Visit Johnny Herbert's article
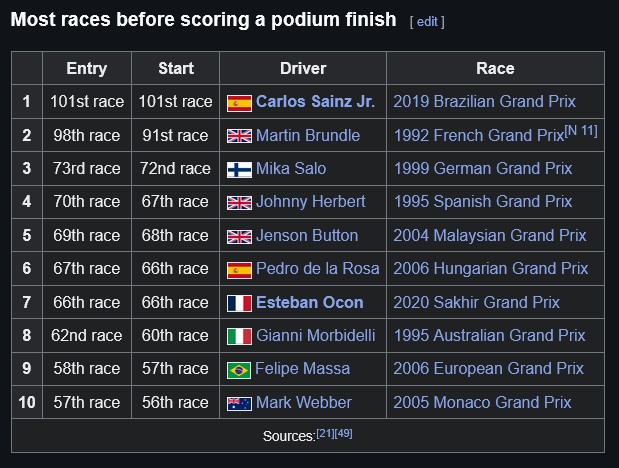This screenshot has height=468, width=619. 311,202
